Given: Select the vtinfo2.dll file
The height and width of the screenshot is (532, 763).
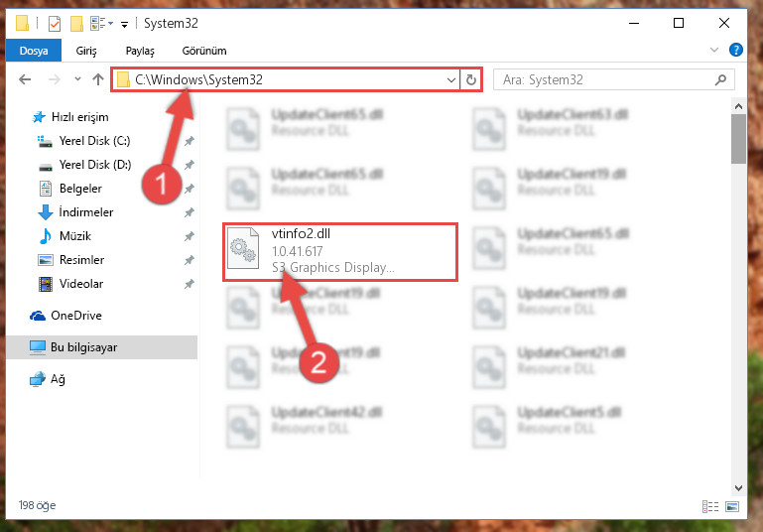Looking at the screenshot, I should pos(339,252).
